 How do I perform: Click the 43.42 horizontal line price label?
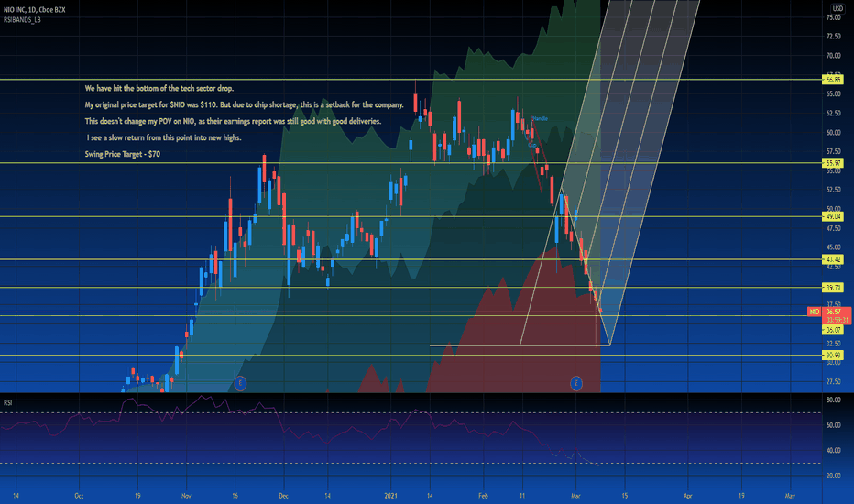[x=833, y=259]
